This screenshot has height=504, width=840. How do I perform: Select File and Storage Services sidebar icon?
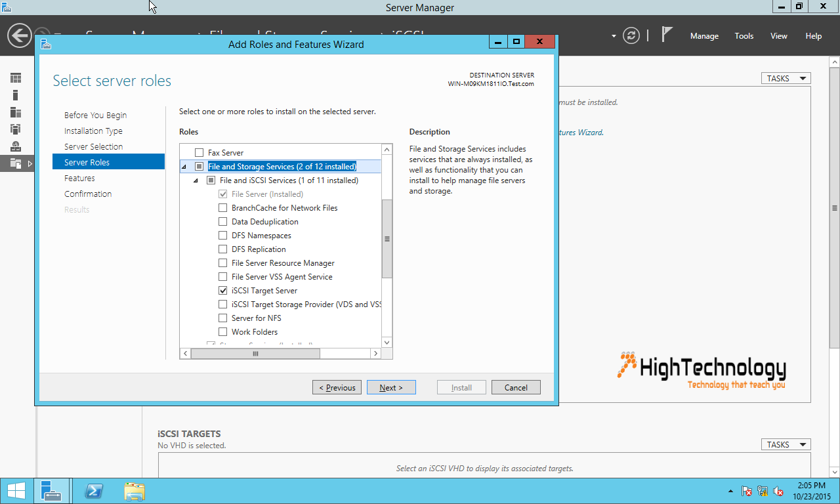pos(16,163)
